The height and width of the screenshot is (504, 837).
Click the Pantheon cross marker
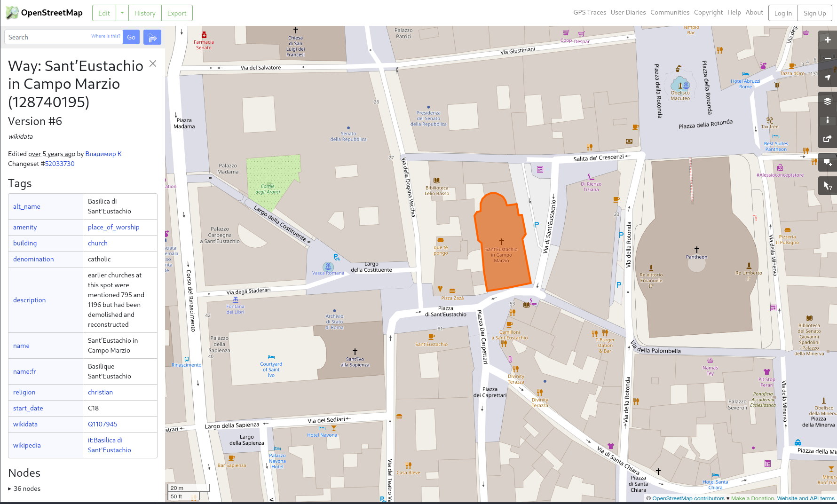coord(697,250)
